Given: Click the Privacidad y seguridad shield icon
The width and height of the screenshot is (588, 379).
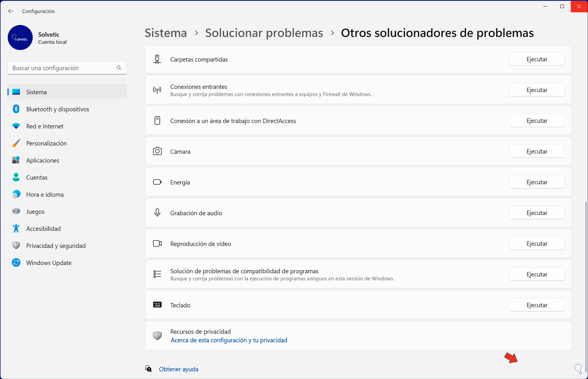Looking at the screenshot, I should (16, 245).
